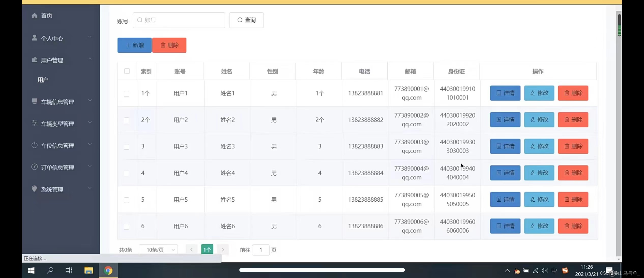Open 车位信息管理 menu label
The width and height of the screenshot is (644, 278).
[x=57, y=146]
